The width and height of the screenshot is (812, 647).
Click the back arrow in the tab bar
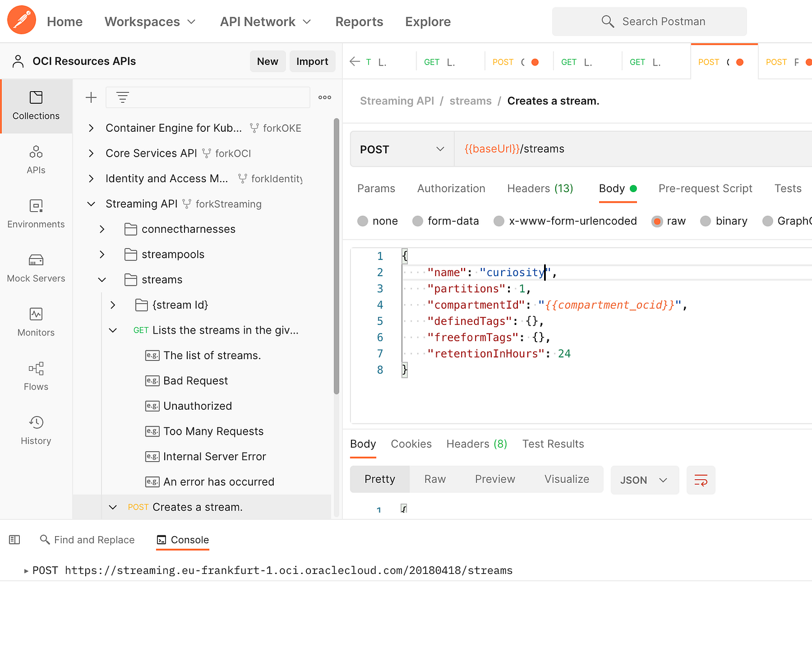355,62
